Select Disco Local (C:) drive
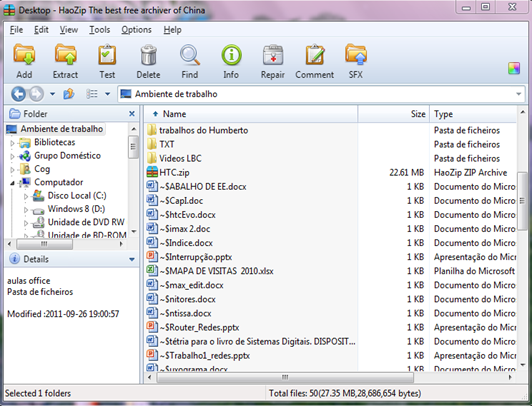532x406 pixels. (x=77, y=196)
